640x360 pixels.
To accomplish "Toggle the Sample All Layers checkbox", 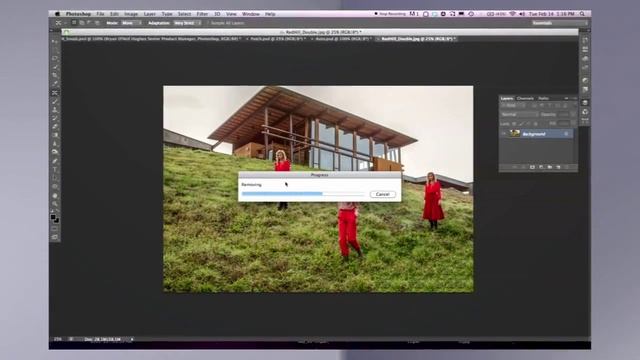I will click(208, 23).
